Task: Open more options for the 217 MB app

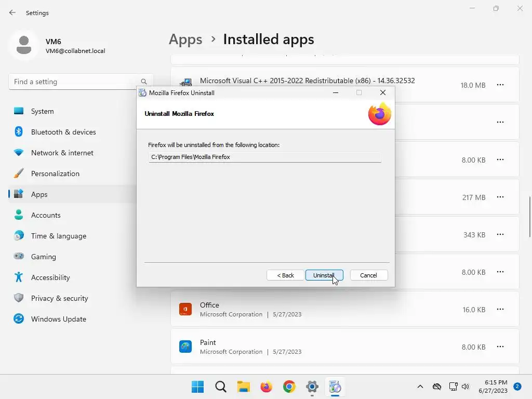Action: (x=500, y=197)
